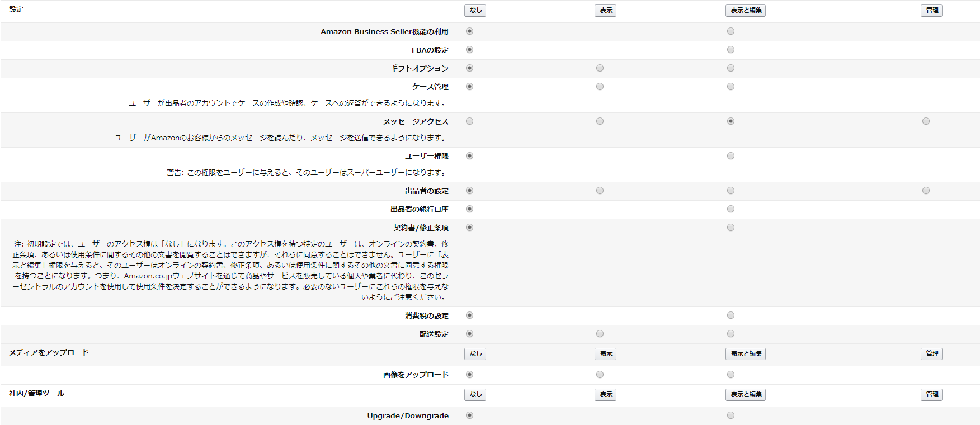Screen dimensions: 980x425
Task: Choose 表示と編集 for 消費税の設定
Action: [731, 315]
